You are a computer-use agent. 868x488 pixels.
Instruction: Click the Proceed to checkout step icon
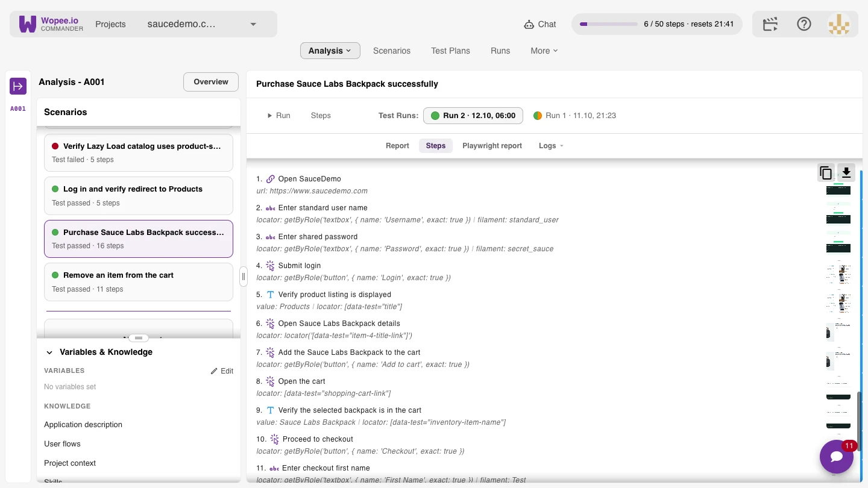(x=275, y=439)
